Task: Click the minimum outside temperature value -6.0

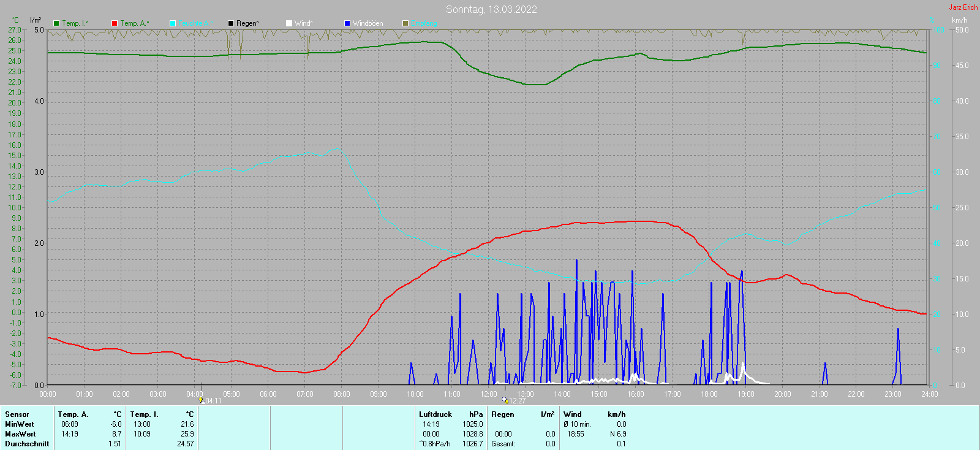Action: pyautogui.click(x=116, y=424)
